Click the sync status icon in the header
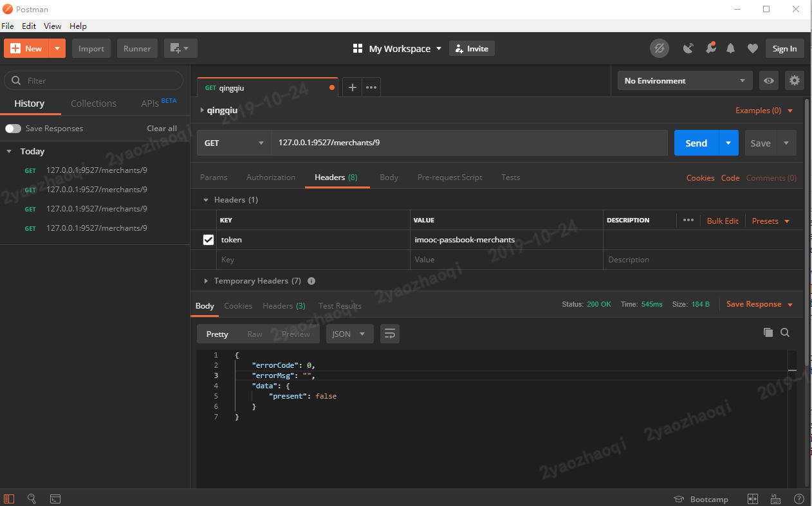Image resolution: width=812 pixels, height=506 pixels. coord(659,48)
